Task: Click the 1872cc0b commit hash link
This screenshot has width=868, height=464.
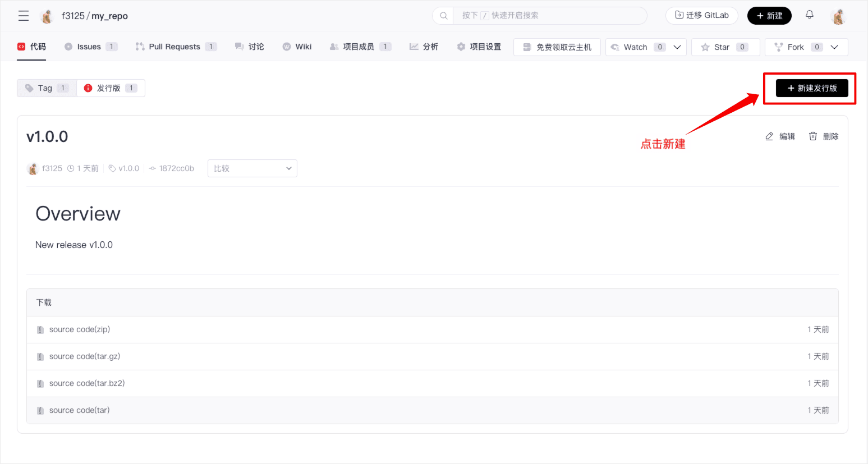Action: pyautogui.click(x=176, y=168)
